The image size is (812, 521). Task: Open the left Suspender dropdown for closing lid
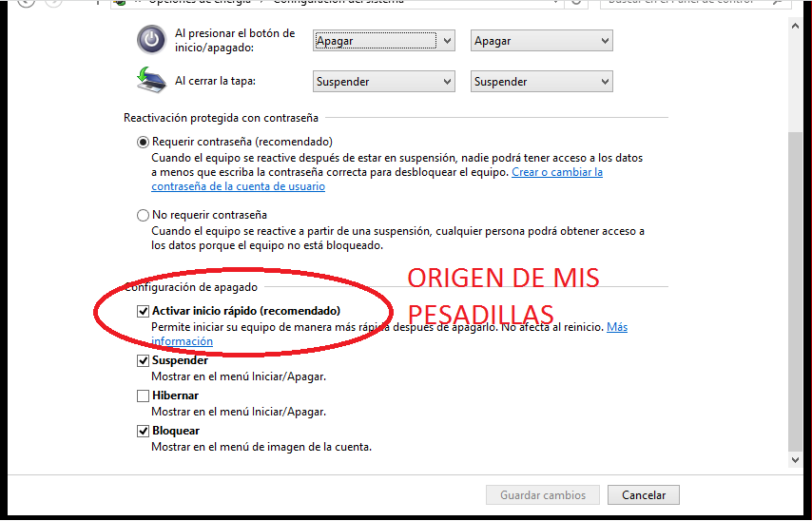384,82
